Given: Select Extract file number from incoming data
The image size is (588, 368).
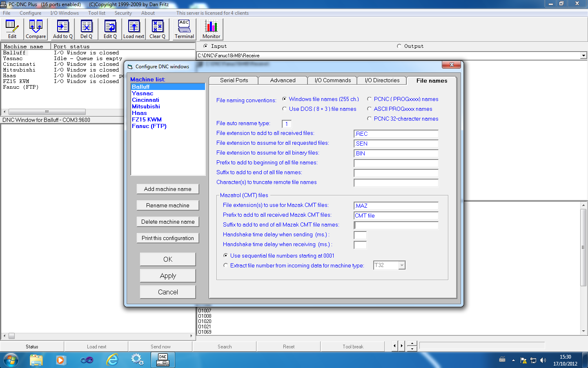Looking at the screenshot, I should coord(225,265).
